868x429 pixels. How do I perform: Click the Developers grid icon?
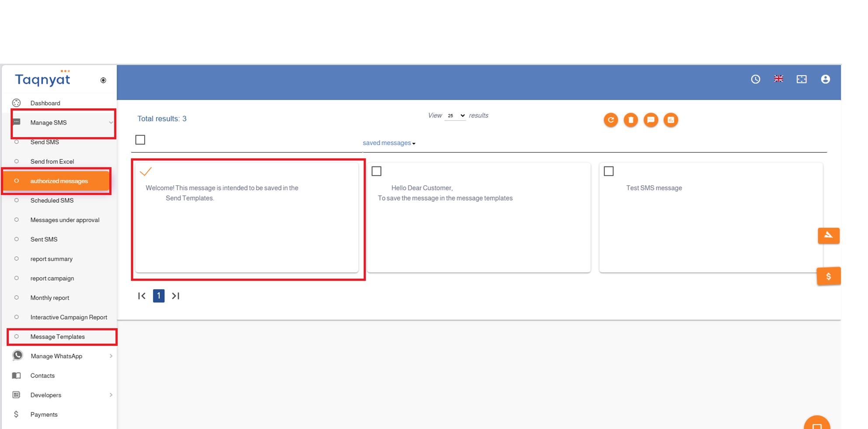coord(17,395)
